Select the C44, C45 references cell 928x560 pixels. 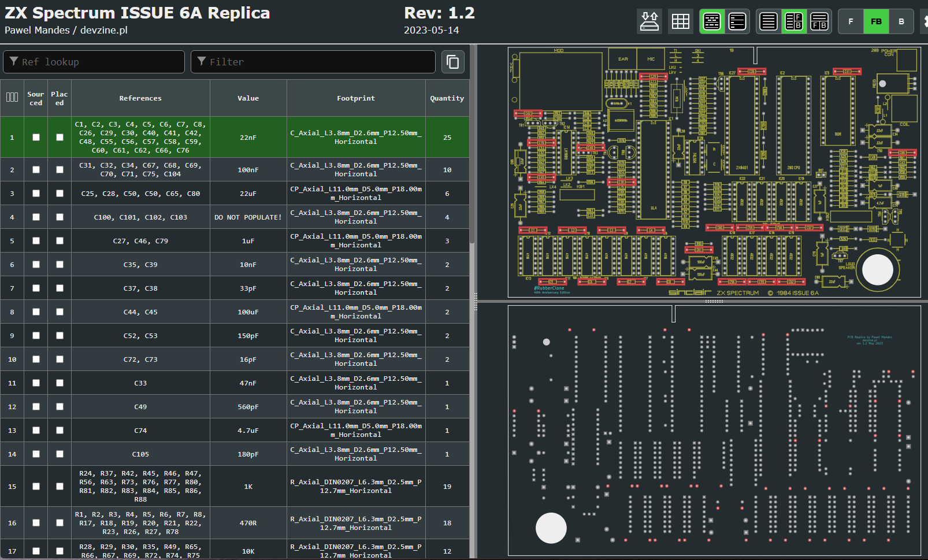point(140,311)
